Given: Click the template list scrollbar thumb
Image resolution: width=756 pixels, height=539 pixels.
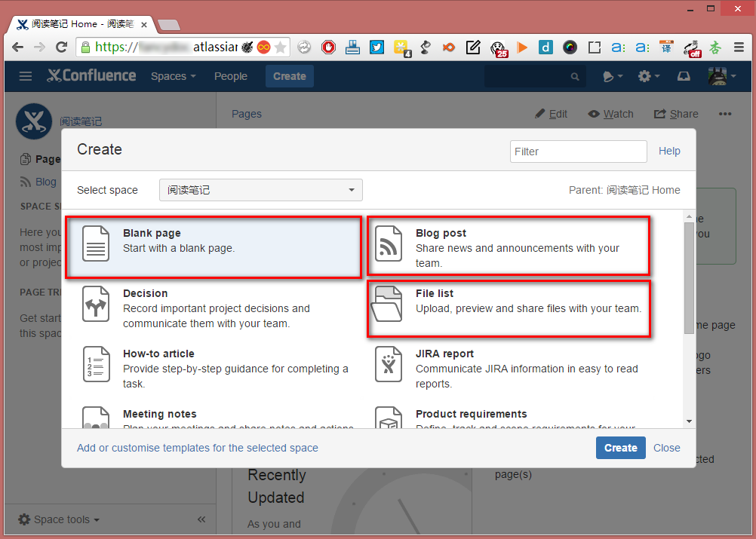Looking at the screenshot, I should click(689, 278).
